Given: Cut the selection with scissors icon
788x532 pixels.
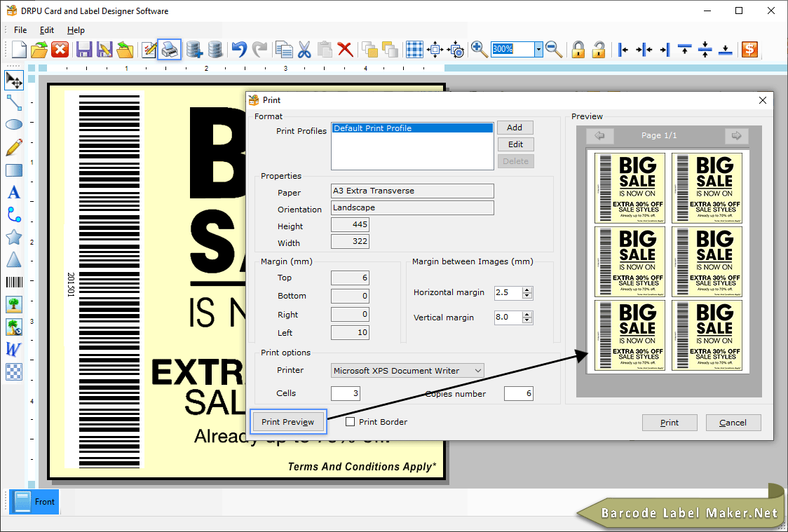Looking at the screenshot, I should point(304,49).
